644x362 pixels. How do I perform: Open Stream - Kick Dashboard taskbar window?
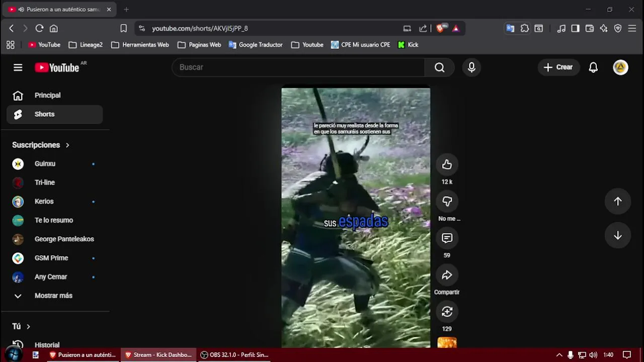[x=158, y=355]
